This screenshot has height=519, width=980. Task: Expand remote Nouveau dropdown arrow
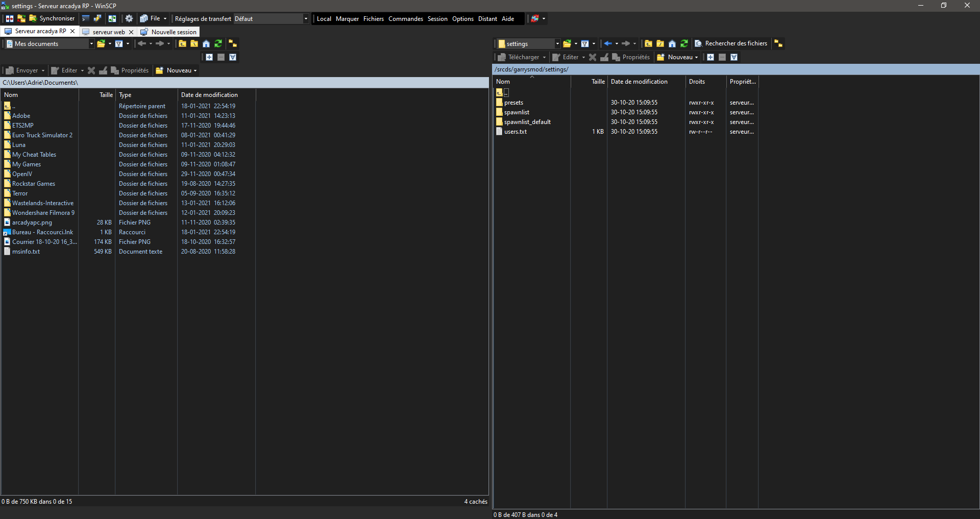(x=696, y=58)
